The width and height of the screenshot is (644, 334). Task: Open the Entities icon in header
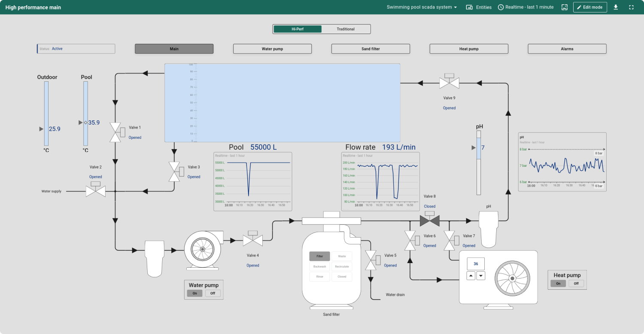click(469, 7)
